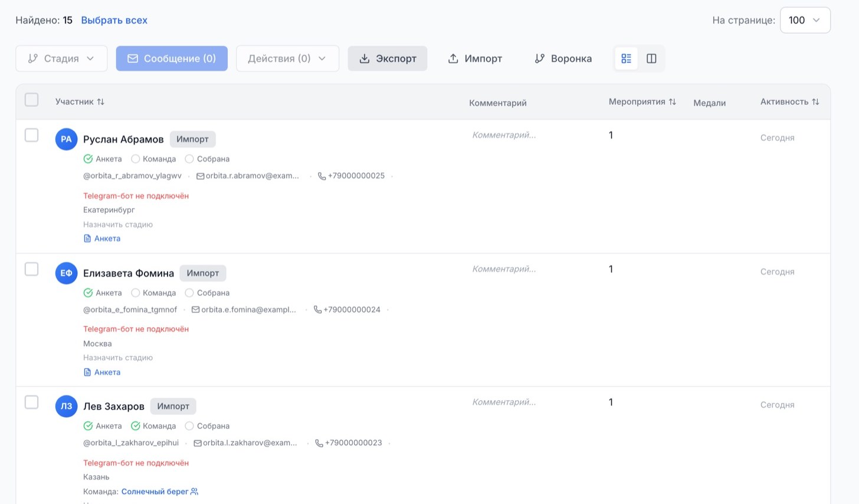859x504 pixels.
Task: Click the comment field for Лев Захаров
Action: 504,402
